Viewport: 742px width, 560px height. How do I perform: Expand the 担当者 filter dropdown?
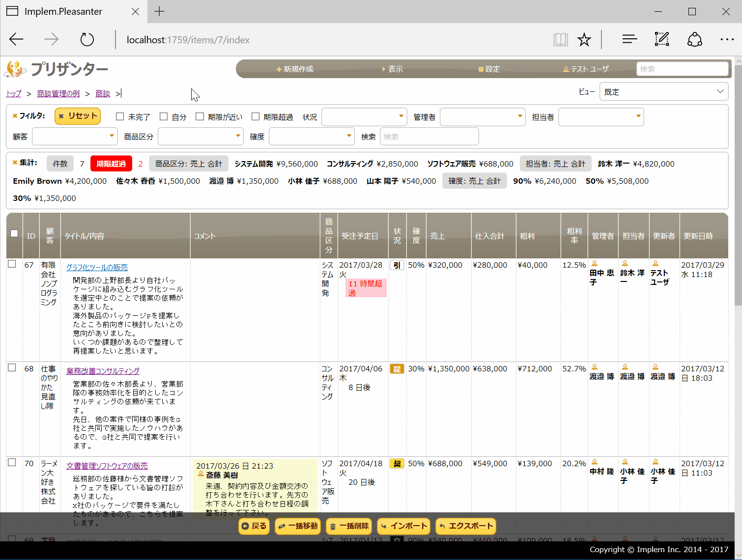pyautogui.click(x=601, y=117)
